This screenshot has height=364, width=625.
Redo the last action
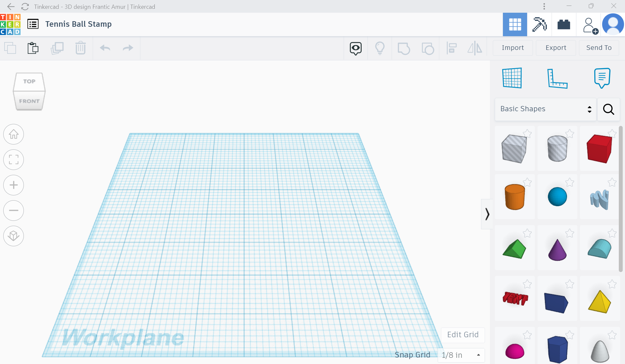point(128,48)
